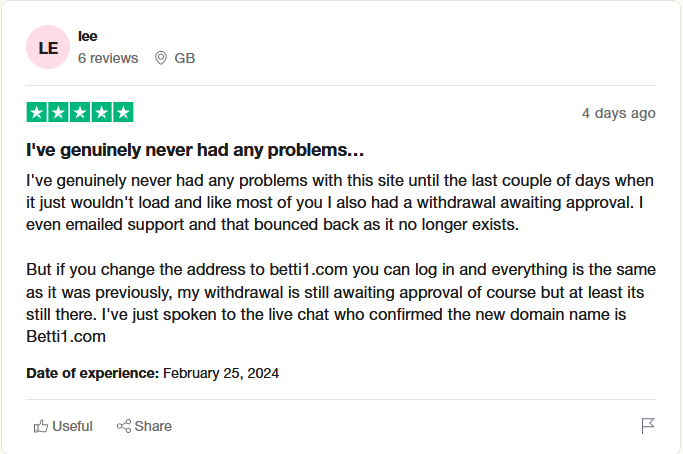The height and width of the screenshot is (454, 683).
Task: Click the 4 days ago timestamp
Action: click(x=618, y=113)
